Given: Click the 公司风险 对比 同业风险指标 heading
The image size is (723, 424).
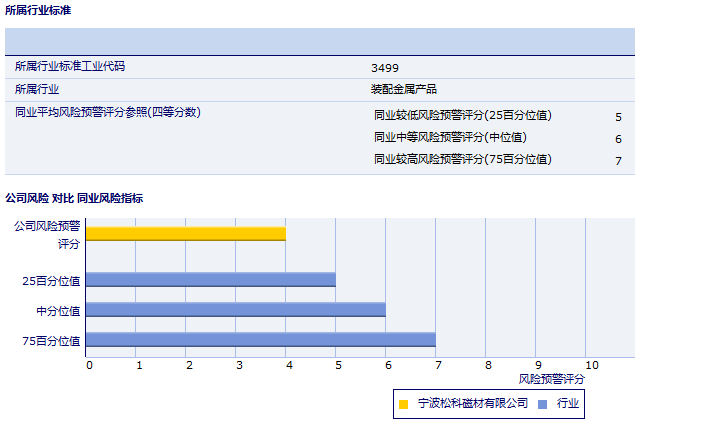Looking at the screenshot, I should [x=74, y=198].
